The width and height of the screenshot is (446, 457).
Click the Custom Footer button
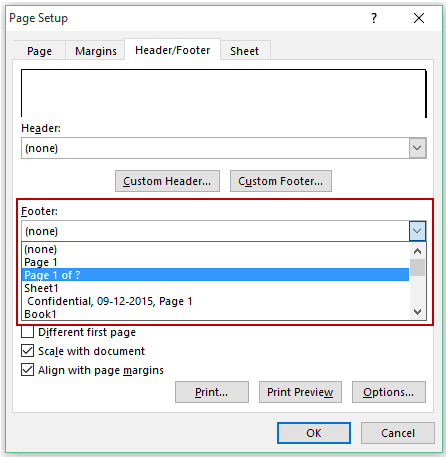coord(281,181)
